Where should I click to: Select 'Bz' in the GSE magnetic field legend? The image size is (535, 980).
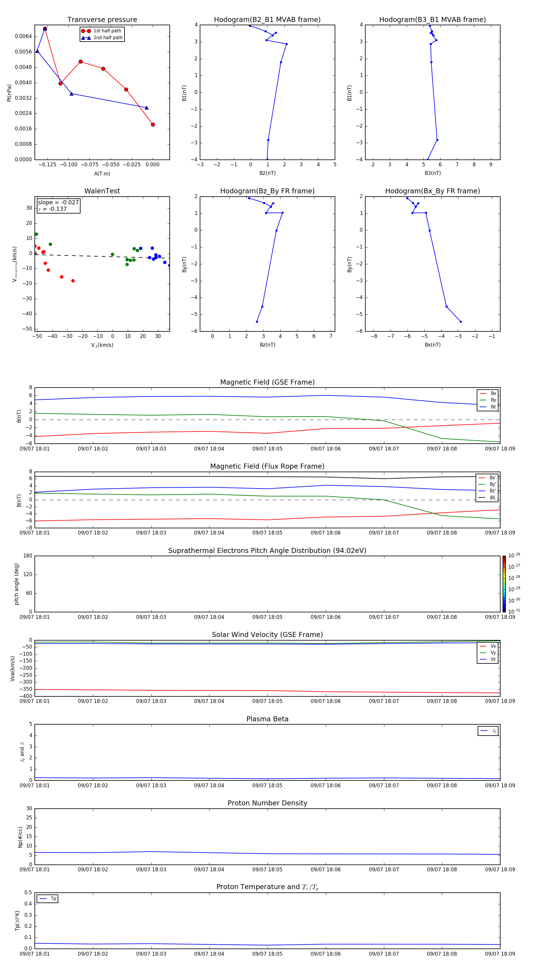click(x=488, y=407)
